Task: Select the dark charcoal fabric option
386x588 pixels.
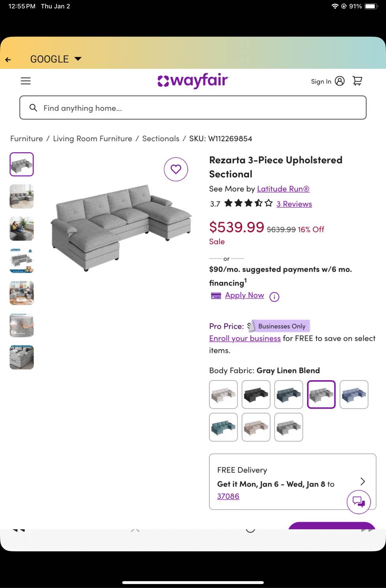Action: (256, 394)
